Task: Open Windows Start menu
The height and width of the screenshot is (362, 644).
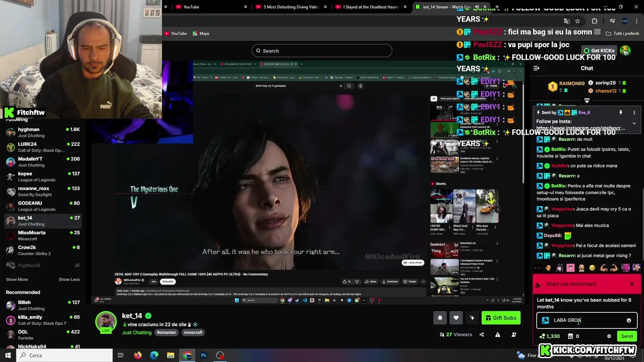Action: tap(8, 355)
